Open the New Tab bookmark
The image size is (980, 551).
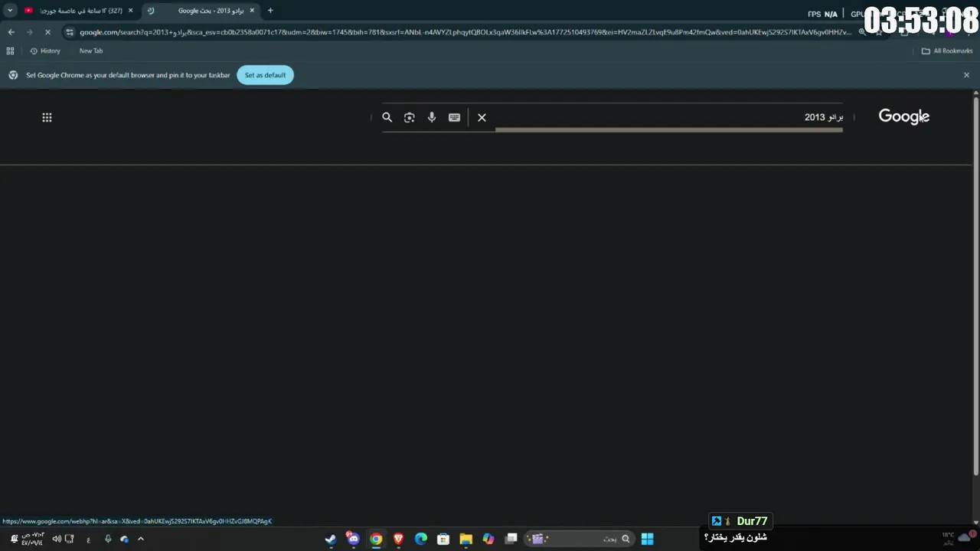[91, 51]
